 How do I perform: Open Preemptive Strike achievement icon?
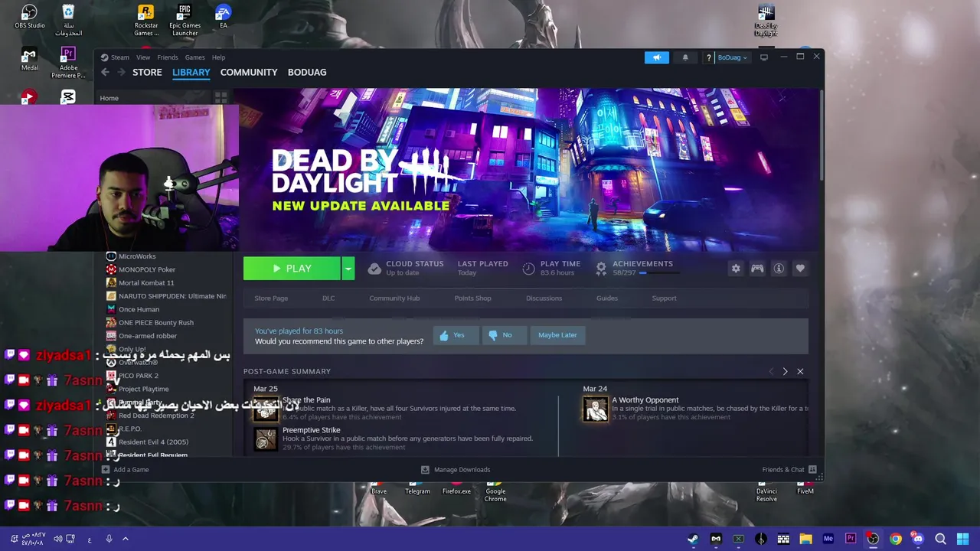pyautogui.click(x=266, y=439)
